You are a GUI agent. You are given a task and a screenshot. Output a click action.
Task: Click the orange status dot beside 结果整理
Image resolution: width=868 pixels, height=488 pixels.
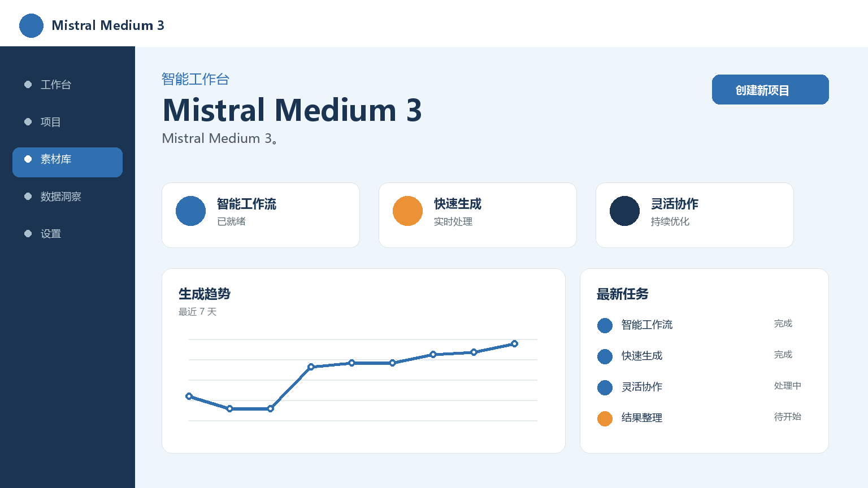click(x=605, y=419)
